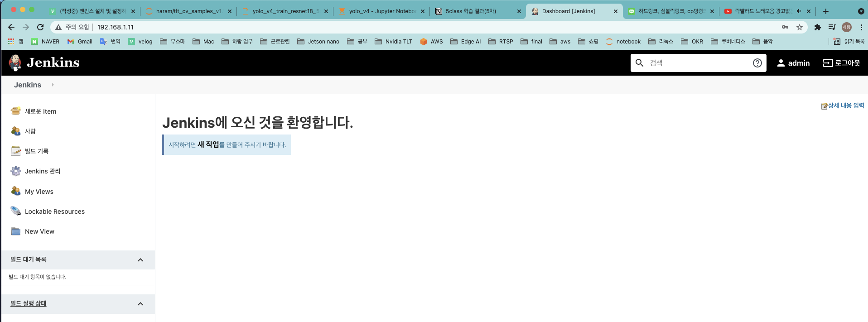The width and height of the screenshot is (868, 322).
Task: Click the admin user icon
Action: click(x=781, y=63)
